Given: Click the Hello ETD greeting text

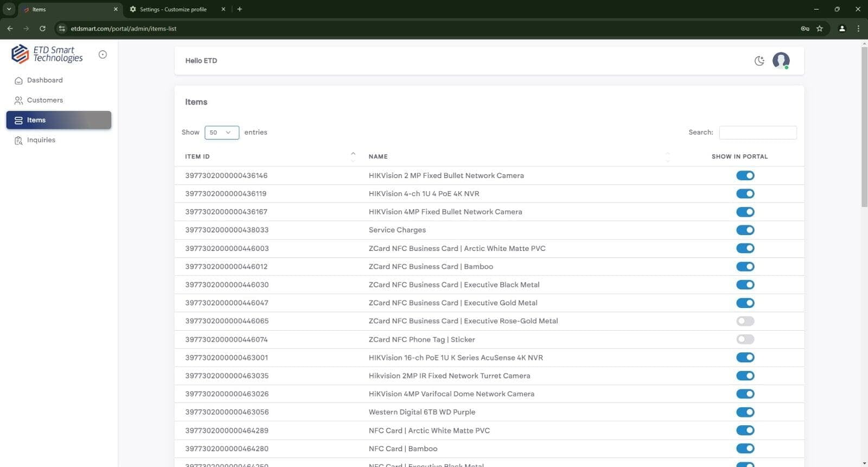Looking at the screenshot, I should [x=201, y=61].
